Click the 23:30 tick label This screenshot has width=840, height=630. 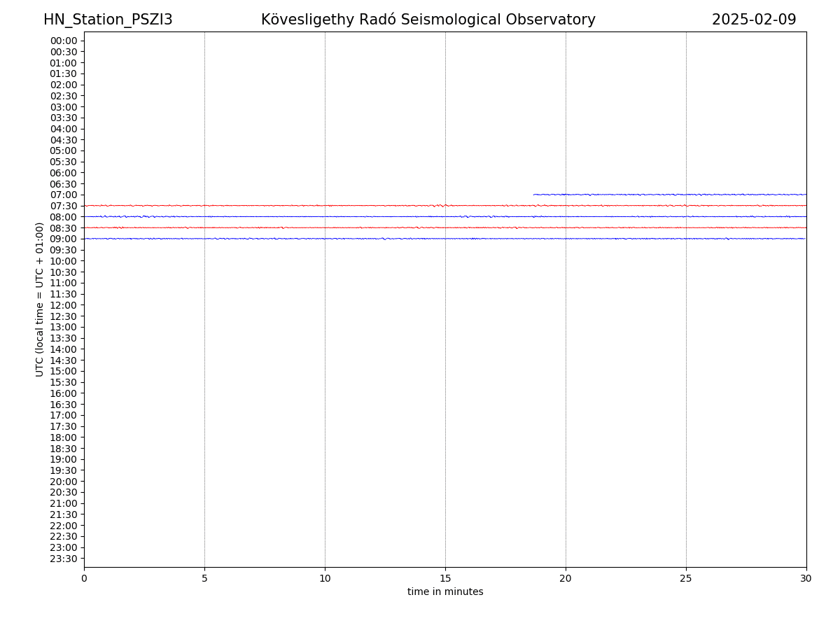click(x=64, y=559)
